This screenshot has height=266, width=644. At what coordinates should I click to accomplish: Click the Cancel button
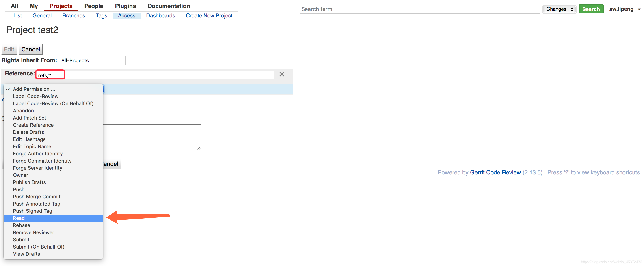pos(31,49)
